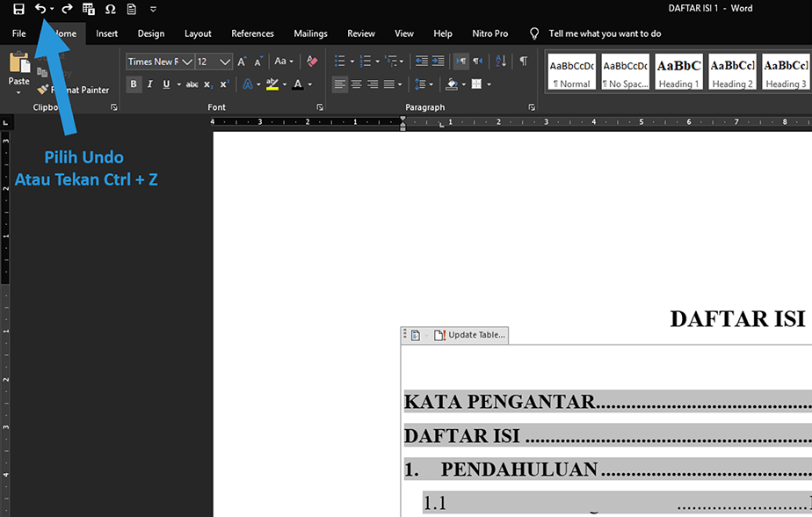This screenshot has width=812, height=517.
Task: Clear all formatting with the eraser icon
Action: [x=312, y=62]
